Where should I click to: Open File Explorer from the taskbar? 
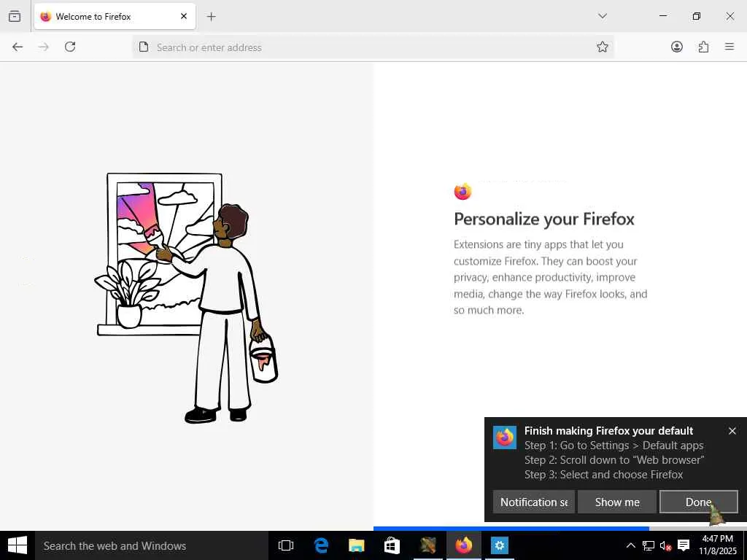pos(356,545)
